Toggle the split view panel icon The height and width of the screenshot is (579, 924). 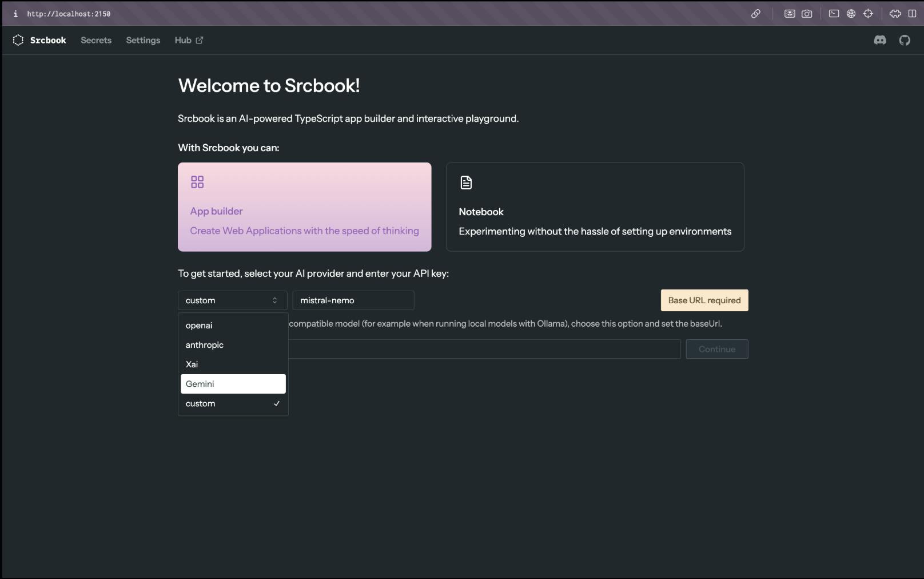coord(912,14)
